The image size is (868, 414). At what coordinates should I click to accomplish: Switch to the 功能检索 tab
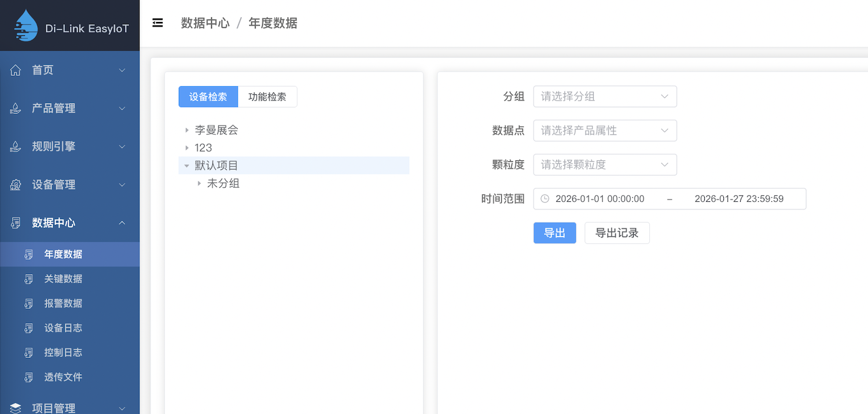(x=267, y=97)
